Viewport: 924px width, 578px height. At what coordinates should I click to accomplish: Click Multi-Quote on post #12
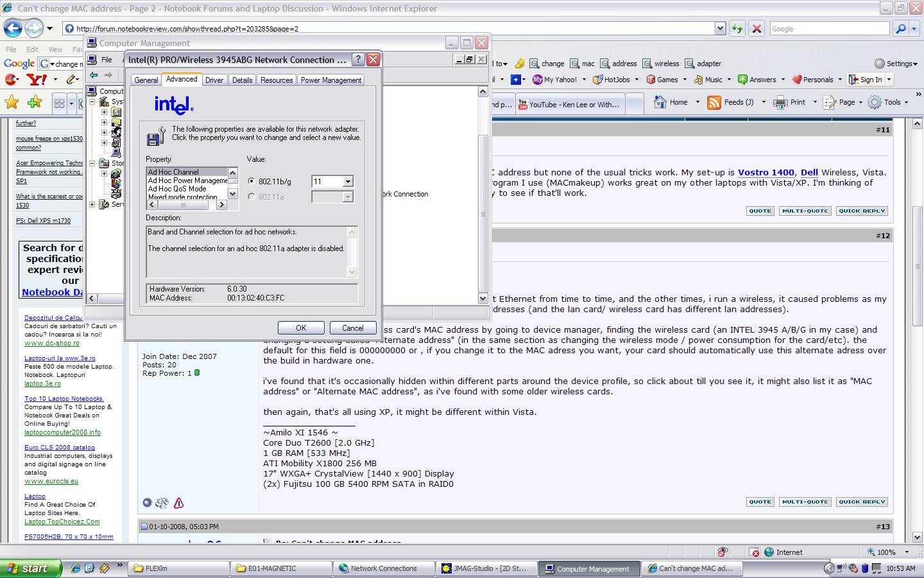(x=805, y=502)
